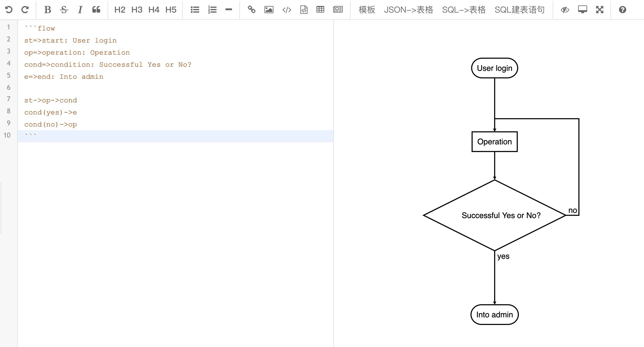Click the 'Successful Yes or No?' diamond
644x347 pixels.
(x=495, y=215)
